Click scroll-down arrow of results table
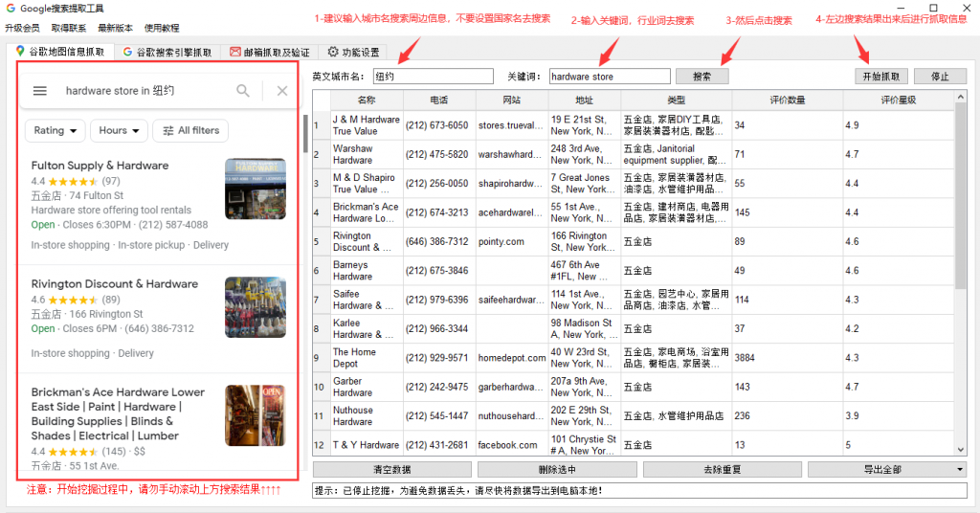This screenshot has width=980, height=513. click(961, 449)
